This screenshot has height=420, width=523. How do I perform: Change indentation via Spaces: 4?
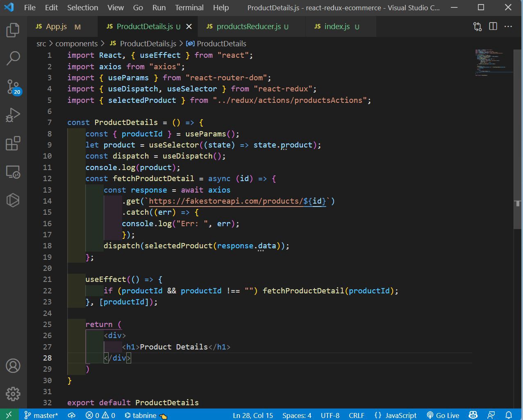tap(297, 415)
